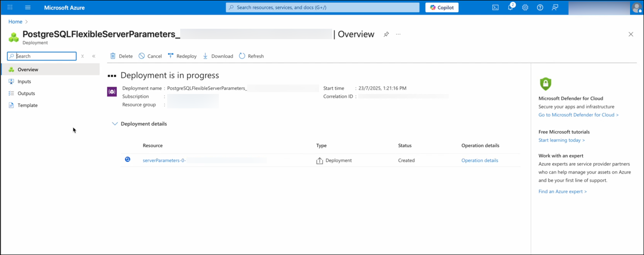Click the Microsoft Defender shield icon
644x255 pixels.
545,84
